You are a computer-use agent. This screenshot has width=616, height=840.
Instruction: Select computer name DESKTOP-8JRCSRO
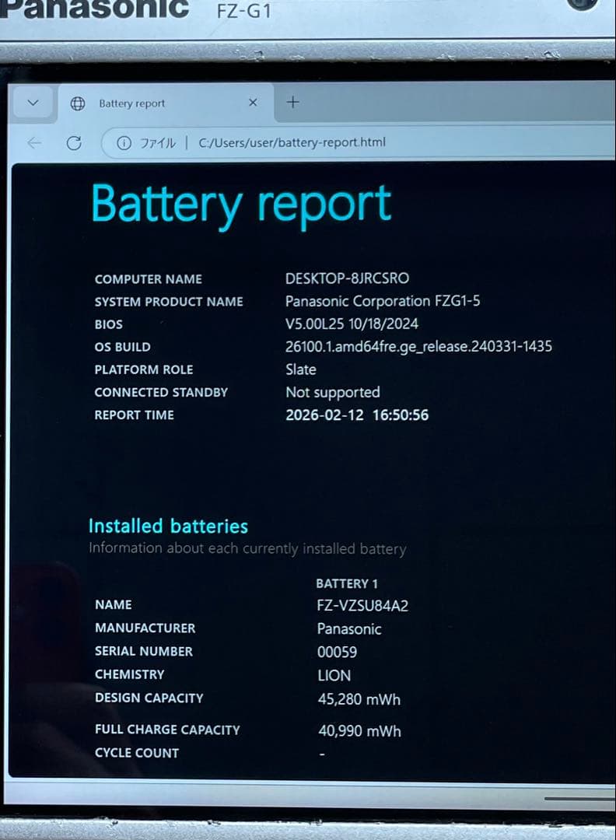pyautogui.click(x=347, y=278)
